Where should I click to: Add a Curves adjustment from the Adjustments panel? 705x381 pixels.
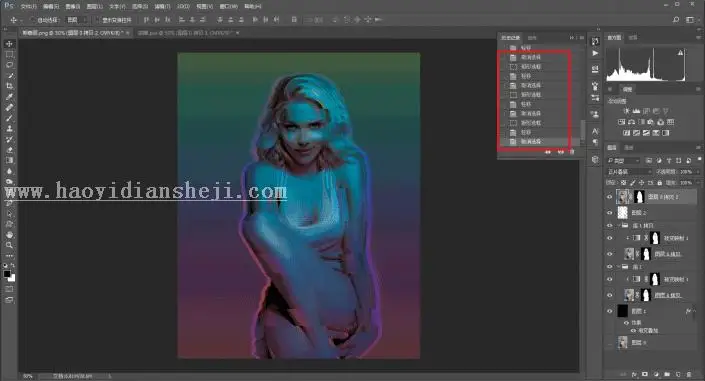pyautogui.click(x=646, y=111)
